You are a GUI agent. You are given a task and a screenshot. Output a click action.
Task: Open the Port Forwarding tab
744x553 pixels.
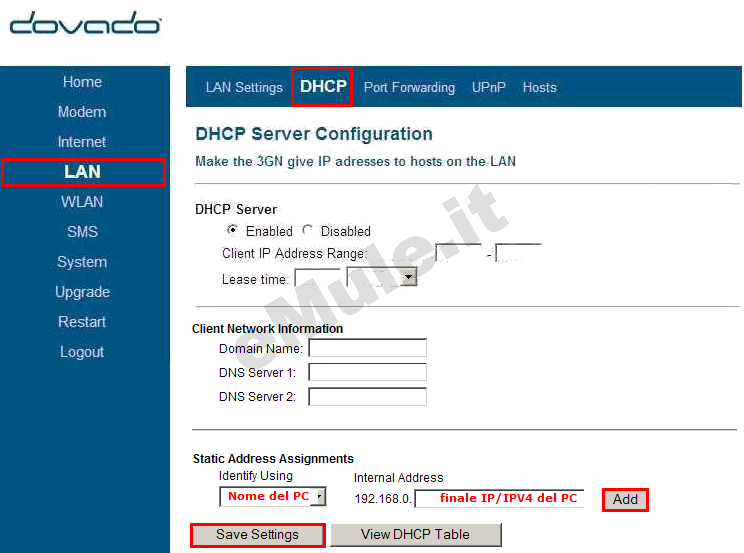(x=409, y=87)
